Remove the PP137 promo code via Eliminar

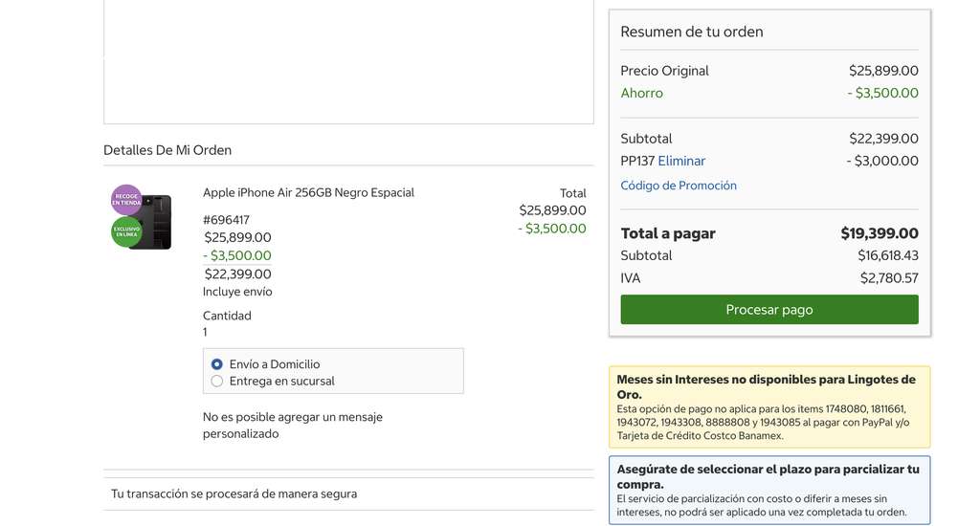[x=681, y=162]
